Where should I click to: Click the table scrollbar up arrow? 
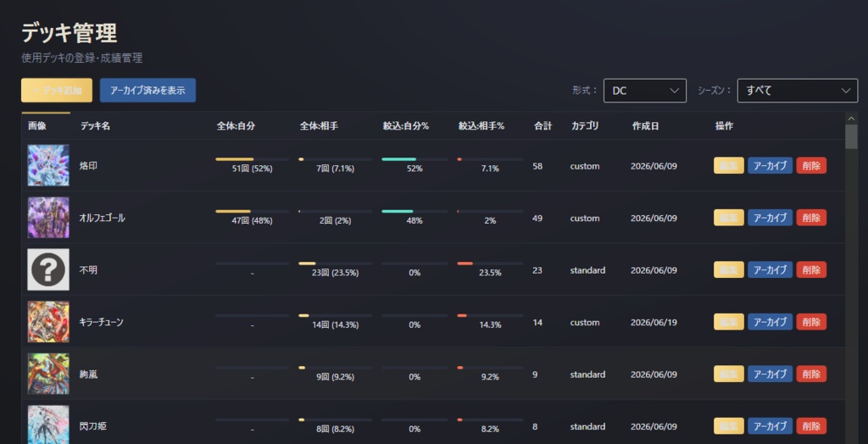click(x=851, y=118)
